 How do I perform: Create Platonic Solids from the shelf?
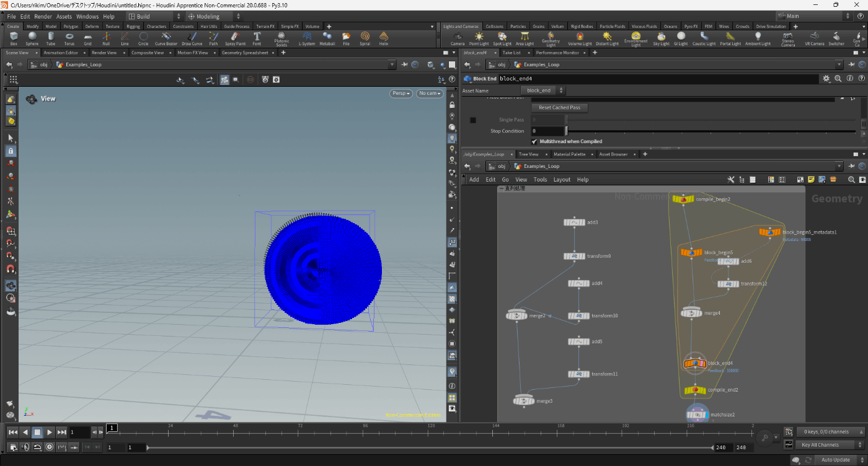click(x=281, y=40)
